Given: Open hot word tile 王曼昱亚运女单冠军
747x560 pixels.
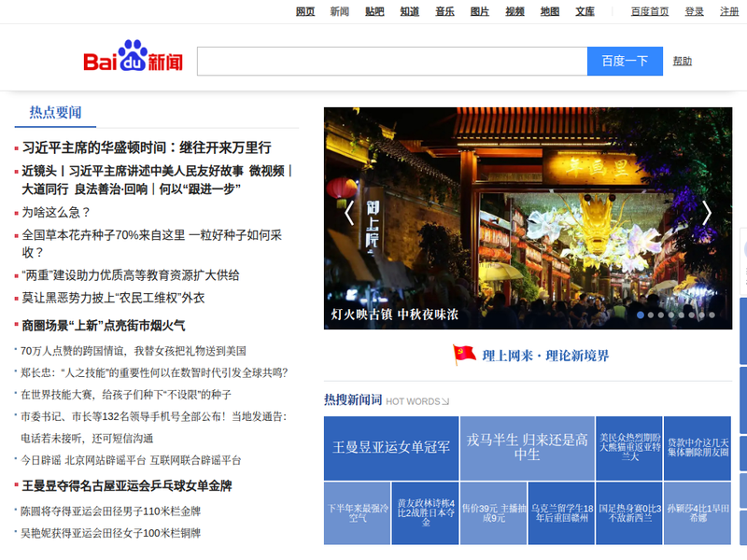Looking at the screenshot, I should [391, 448].
